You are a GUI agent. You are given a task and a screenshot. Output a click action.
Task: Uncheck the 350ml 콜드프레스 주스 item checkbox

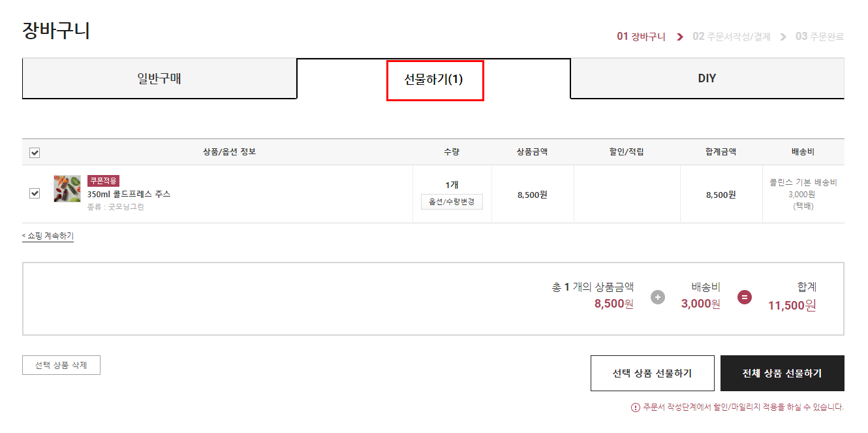click(x=35, y=193)
